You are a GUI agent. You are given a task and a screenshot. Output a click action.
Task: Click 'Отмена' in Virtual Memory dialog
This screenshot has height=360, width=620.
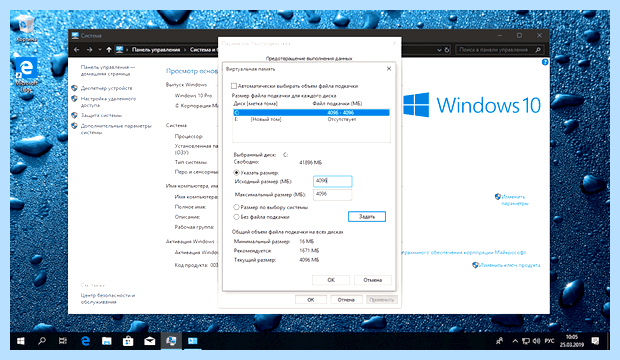372,280
